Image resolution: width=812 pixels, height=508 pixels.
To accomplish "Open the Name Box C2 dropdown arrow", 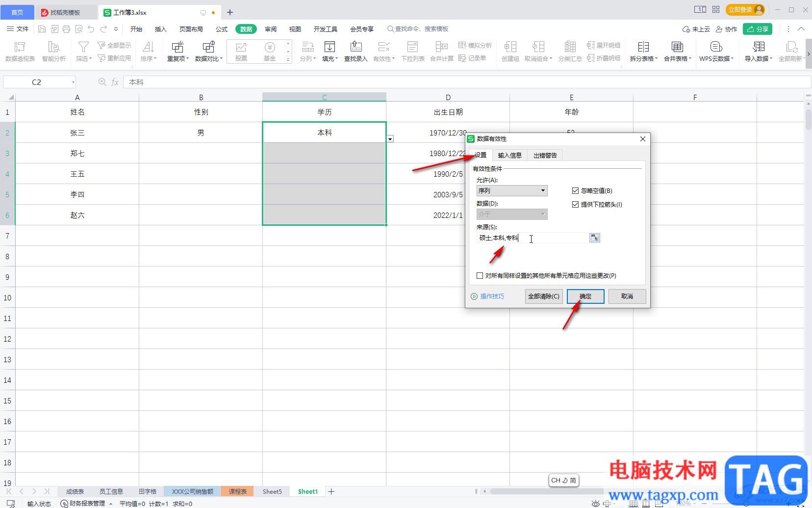I will (x=73, y=82).
